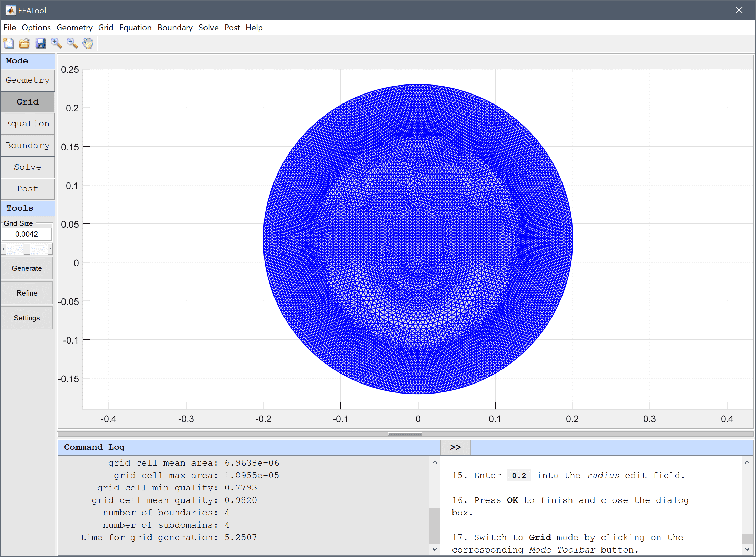
Task: Open the File menu
Action: pyautogui.click(x=10, y=28)
